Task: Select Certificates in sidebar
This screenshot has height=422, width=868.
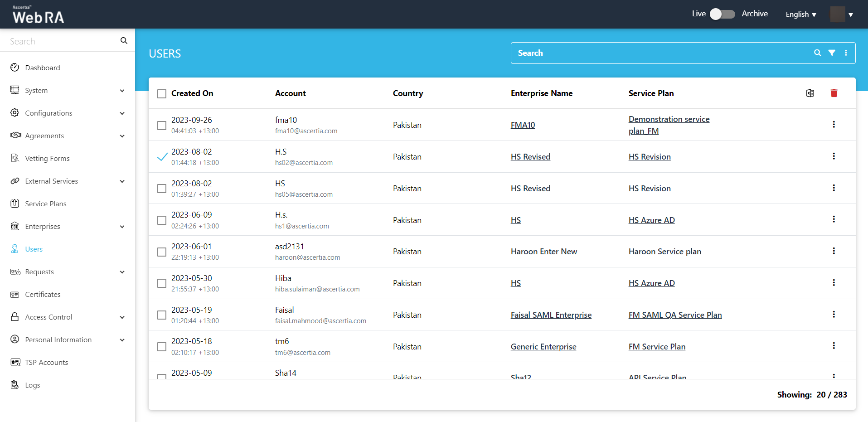Action: (43, 294)
